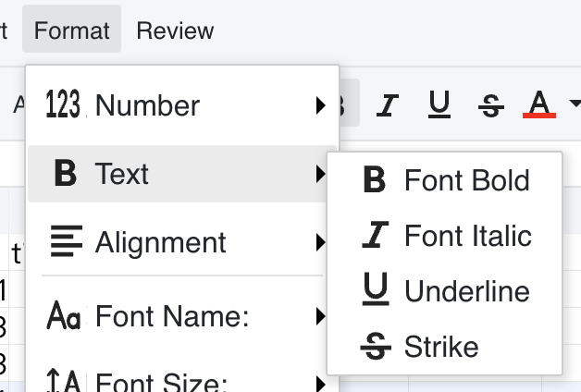Open the Format menu

[x=72, y=31]
